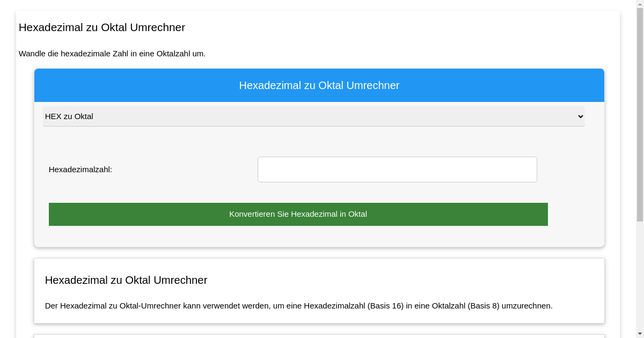Focus the Hexadezimalzahl input field

397,170
